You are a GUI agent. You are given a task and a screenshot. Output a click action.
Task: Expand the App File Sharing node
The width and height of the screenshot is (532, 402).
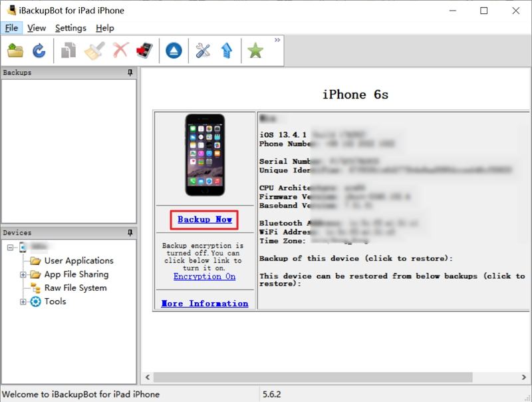pos(23,274)
